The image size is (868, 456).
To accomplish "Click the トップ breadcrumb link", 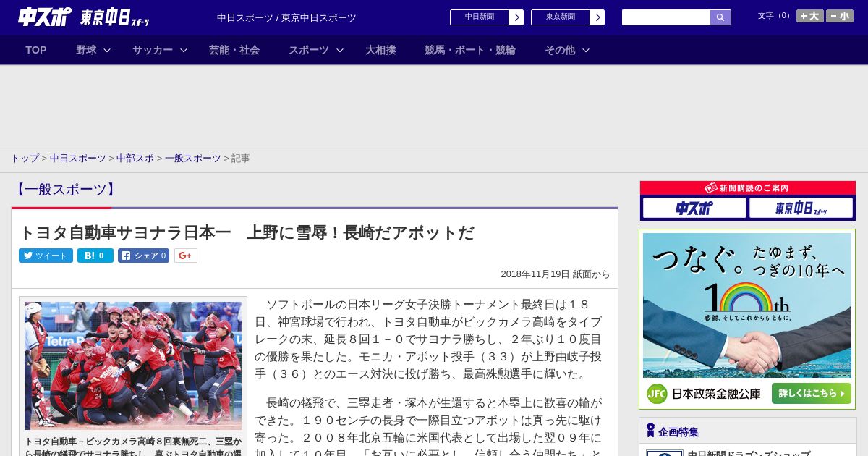I will pyautogui.click(x=25, y=158).
